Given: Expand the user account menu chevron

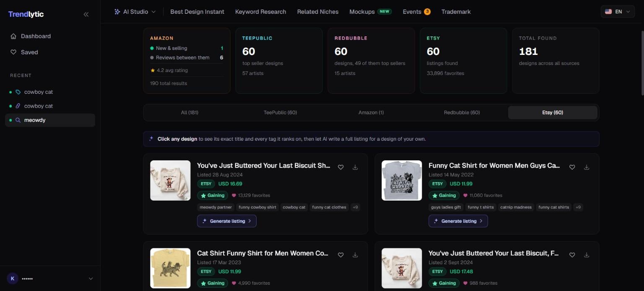Looking at the screenshot, I should click(91, 278).
